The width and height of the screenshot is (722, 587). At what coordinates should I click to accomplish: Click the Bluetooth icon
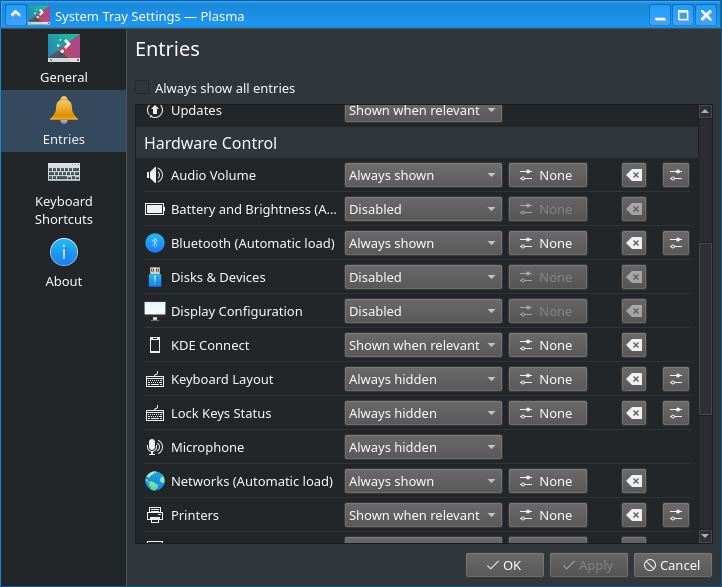pos(155,243)
